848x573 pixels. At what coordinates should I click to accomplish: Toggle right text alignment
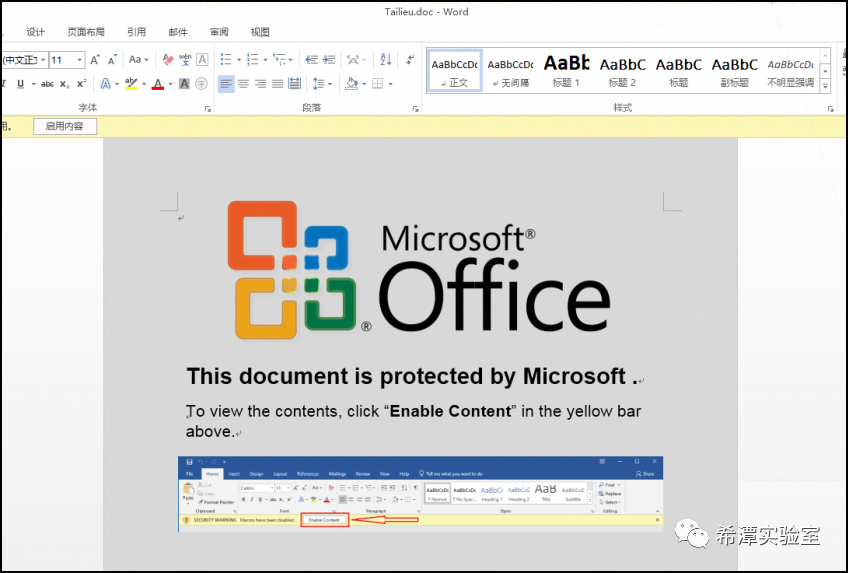coord(261,84)
